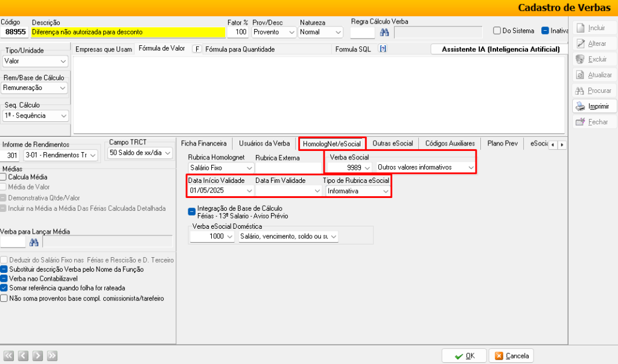Click the Cancela button

pyautogui.click(x=512, y=356)
